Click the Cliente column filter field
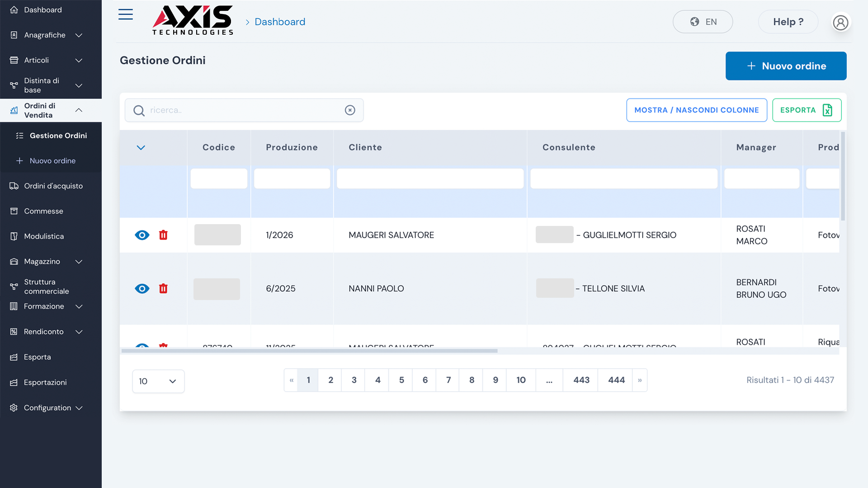The width and height of the screenshot is (868, 488). pos(430,178)
